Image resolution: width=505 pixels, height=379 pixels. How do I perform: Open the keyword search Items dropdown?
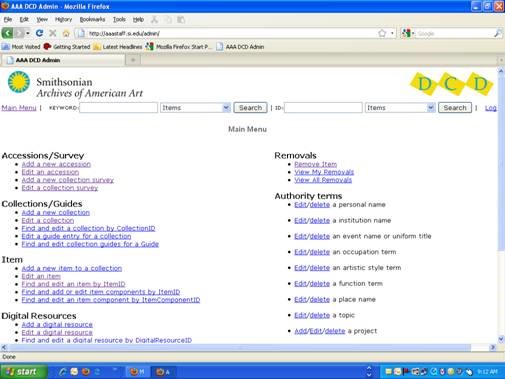(x=195, y=108)
